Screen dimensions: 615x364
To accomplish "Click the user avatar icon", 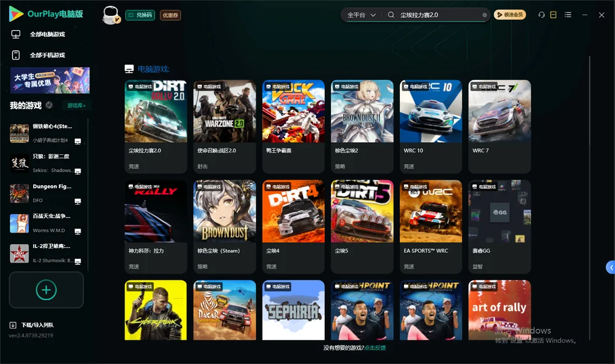I will pyautogui.click(x=111, y=15).
